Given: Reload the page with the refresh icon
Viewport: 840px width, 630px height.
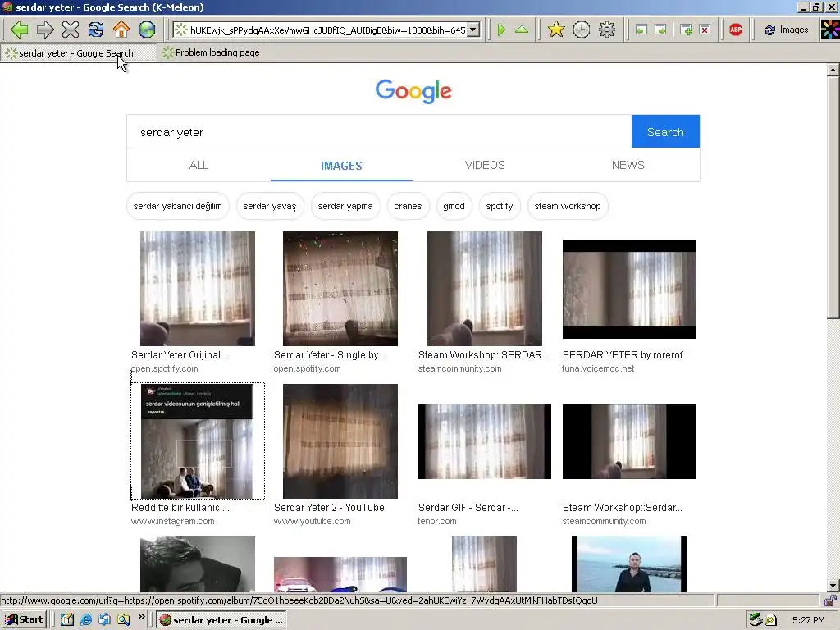Looking at the screenshot, I should pyautogui.click(x=96, y=30).
